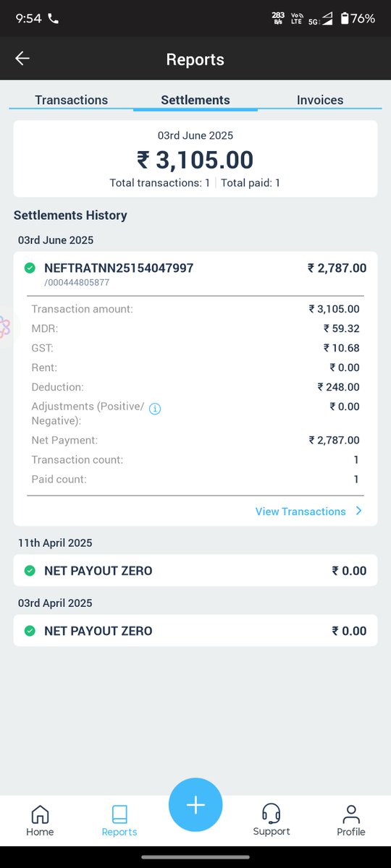This screenshot has width=391, height=868.
Task: Open Support headset icon
Action: pos(272,813)
